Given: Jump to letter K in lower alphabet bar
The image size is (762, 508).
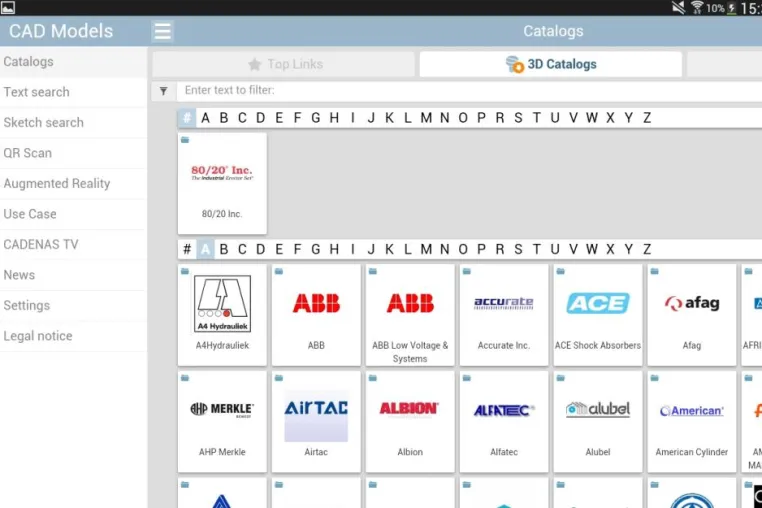Looking at the screenshot, I should 389,249.
